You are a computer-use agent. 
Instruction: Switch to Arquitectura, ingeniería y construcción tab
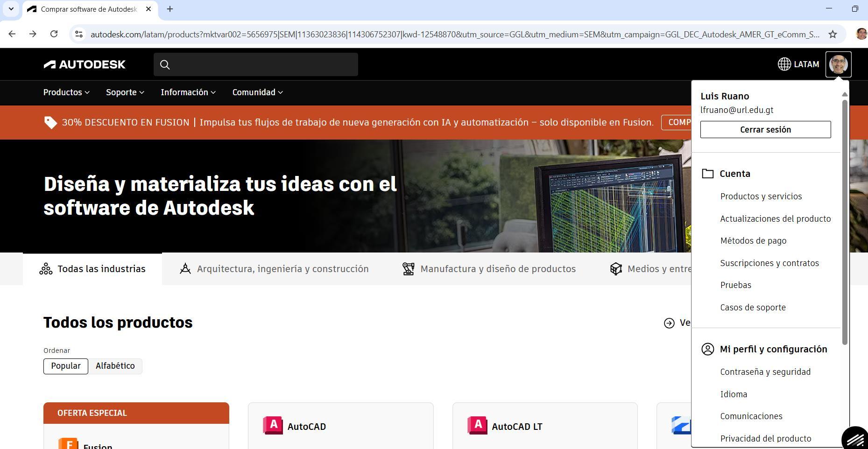coord(274,269)
